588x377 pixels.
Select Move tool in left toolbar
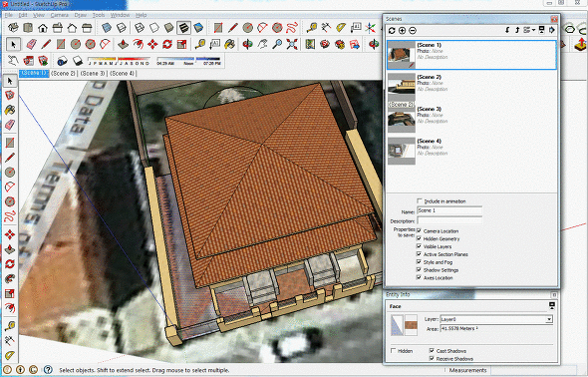[x=10, y=234]
